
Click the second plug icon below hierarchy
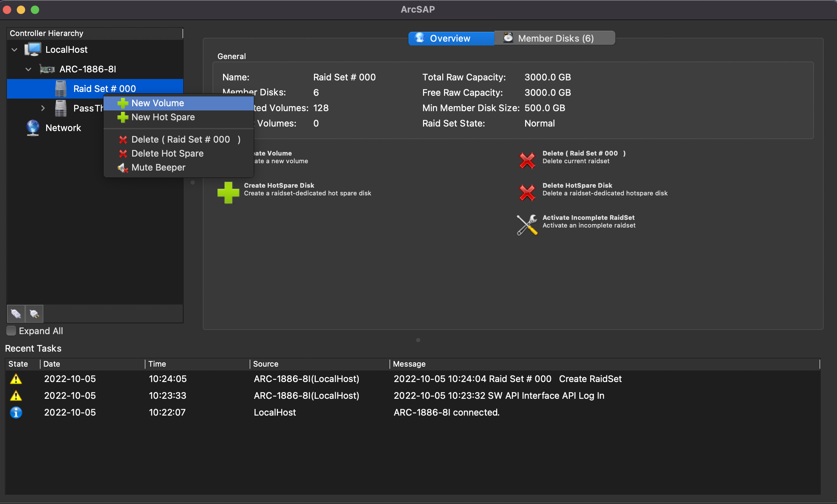(34, 314)
